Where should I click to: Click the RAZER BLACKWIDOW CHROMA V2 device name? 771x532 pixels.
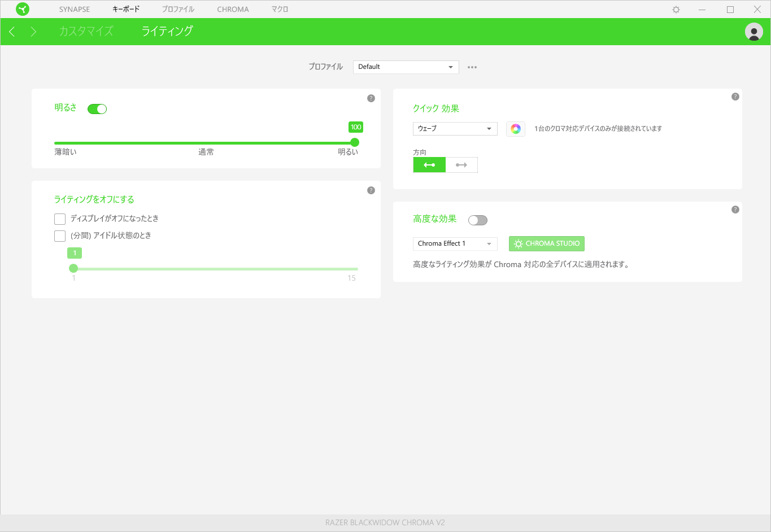pyautogui.click(x=385, y=523)
